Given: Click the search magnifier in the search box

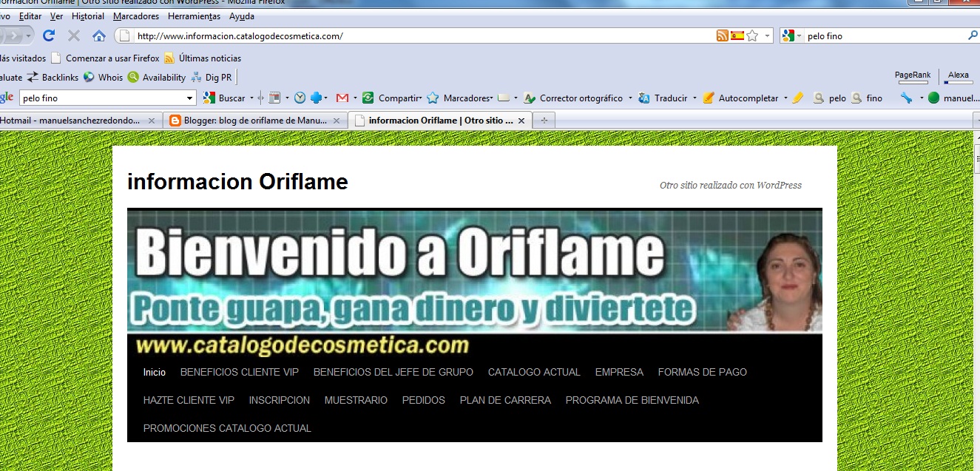Looking at the screenshot, I should (973, 35).
